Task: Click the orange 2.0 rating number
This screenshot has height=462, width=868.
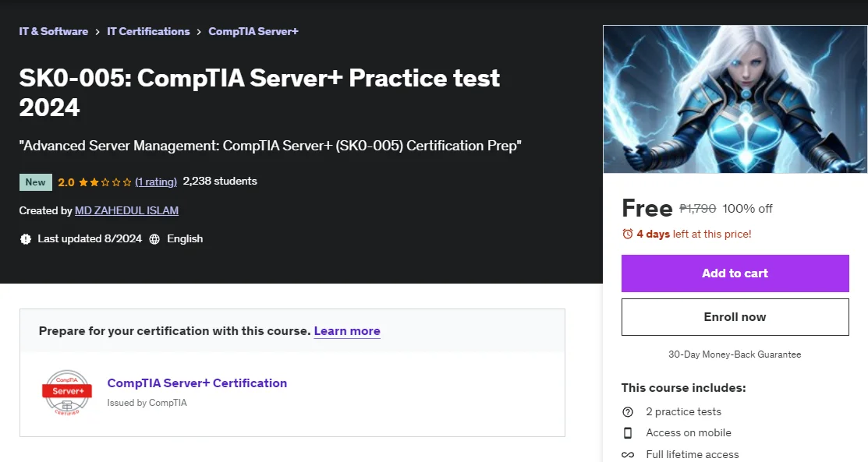Action: click(x=66, y=182)
